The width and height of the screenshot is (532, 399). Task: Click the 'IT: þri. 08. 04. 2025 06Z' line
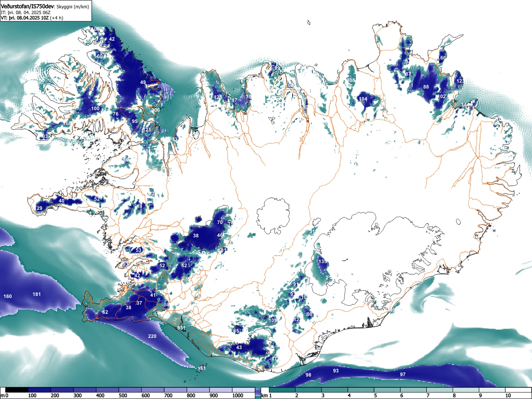pyautogui.click(x=26, y=12)
